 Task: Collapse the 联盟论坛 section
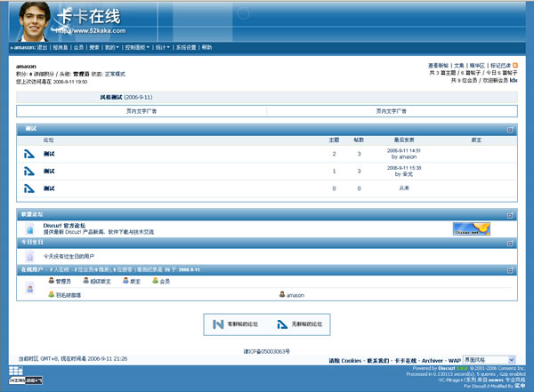pyautogui.click(x=510, y=216)
